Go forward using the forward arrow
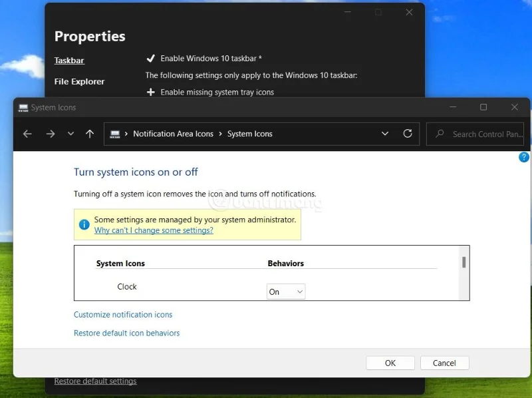This screenshot has width=532, height=398. 51,134
